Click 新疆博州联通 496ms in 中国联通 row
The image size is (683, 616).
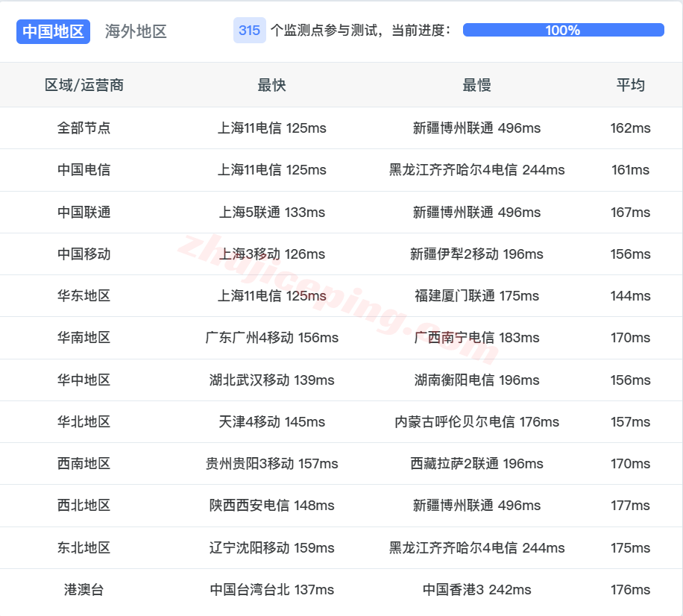[x=476, y=212]
